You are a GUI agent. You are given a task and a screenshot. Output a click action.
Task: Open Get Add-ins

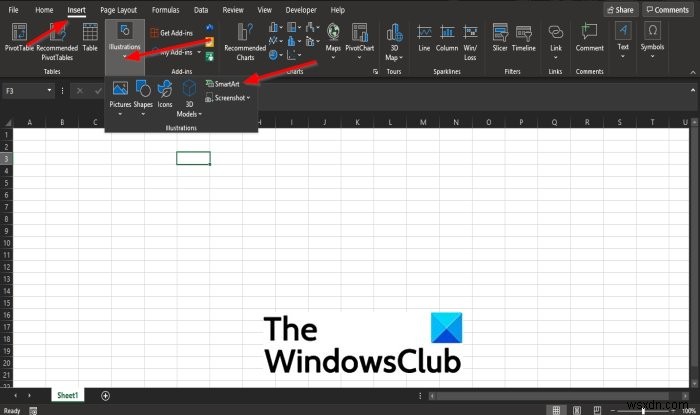coord(172,33)
